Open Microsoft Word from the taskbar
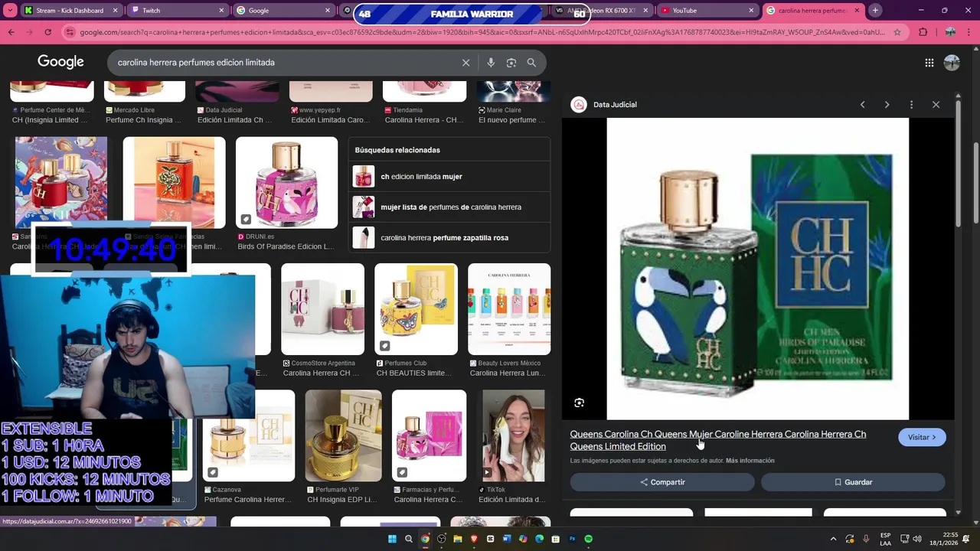The width and height of the screenshot is (980, 551). pyautogui.click(x=507, y=539)
